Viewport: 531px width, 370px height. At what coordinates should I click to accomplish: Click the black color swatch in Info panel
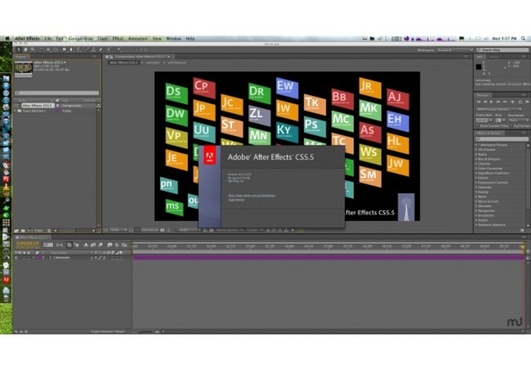479,67
